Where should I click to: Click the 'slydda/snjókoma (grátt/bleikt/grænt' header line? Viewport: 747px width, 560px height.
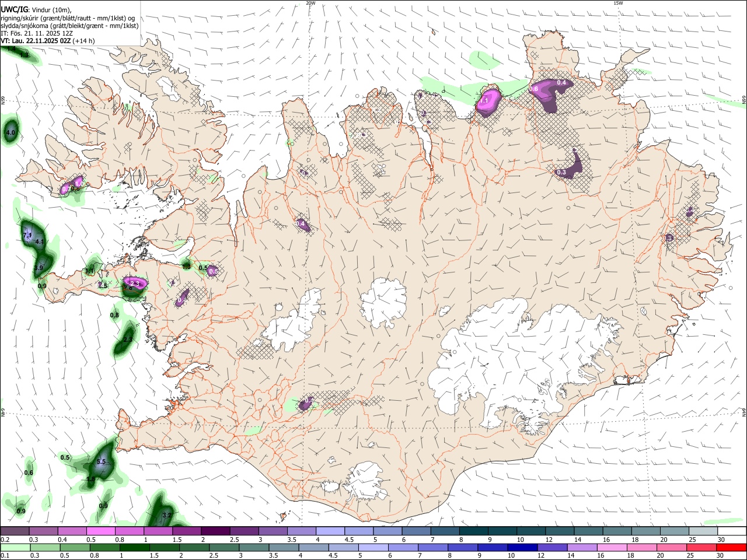tap(69, 26)
